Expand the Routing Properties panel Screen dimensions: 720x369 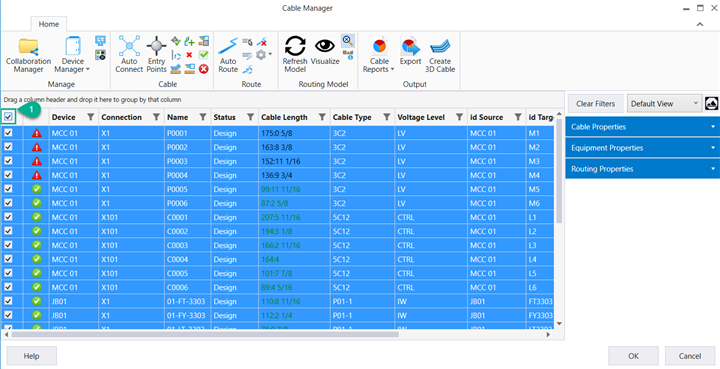pyautogui.click(x=642, y=169)
